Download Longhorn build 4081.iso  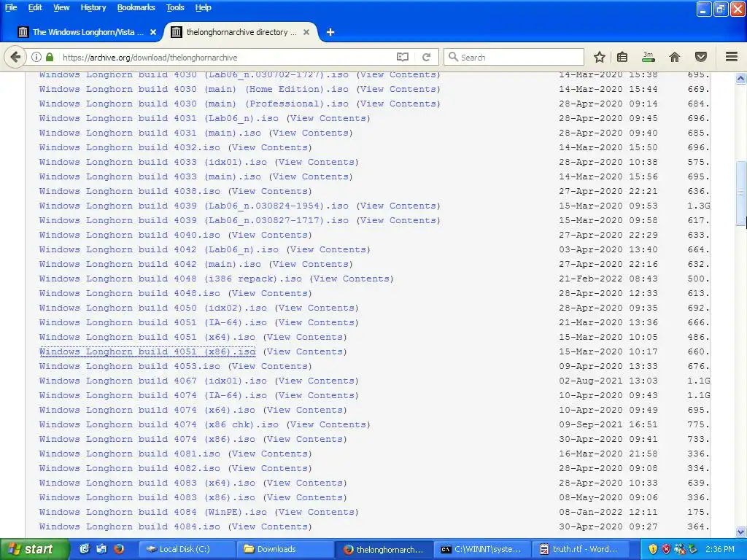point(130,454)
